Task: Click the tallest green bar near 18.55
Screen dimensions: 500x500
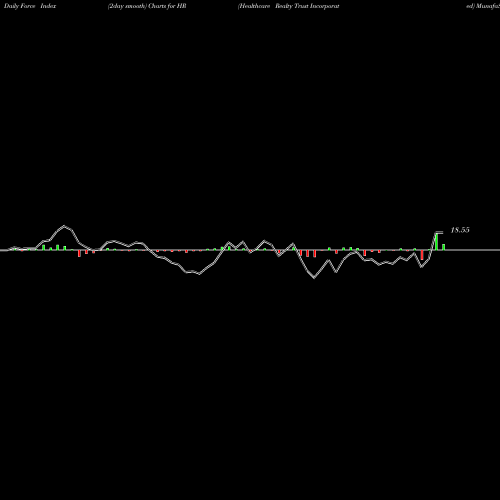Action: coord(436,242)
